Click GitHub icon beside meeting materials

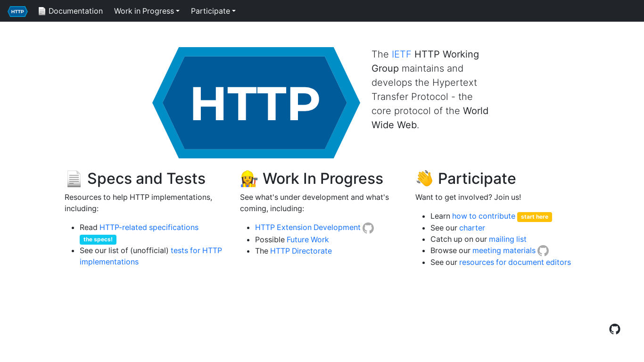click(543, 251)
